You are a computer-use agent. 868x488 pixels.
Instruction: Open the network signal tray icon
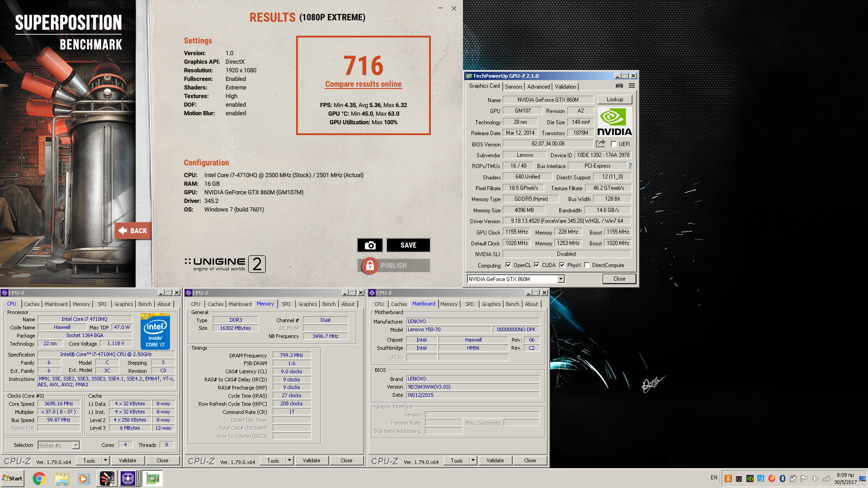[x=826, y=479]
